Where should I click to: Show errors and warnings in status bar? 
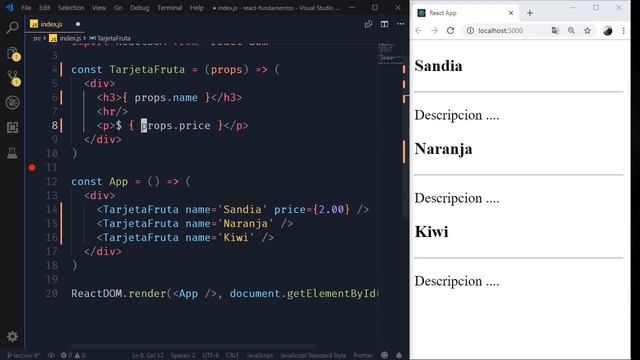click(73, 356)
